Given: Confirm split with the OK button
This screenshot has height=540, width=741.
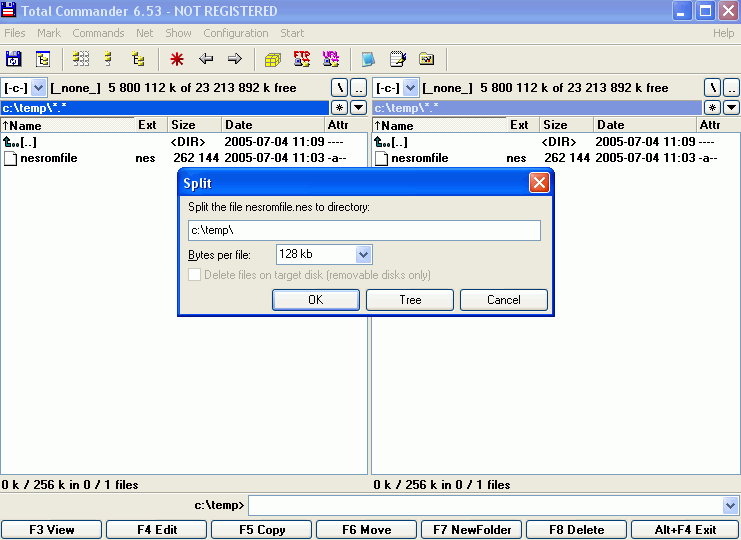Looking at the screenshot, I should click(x=316, y=300).
